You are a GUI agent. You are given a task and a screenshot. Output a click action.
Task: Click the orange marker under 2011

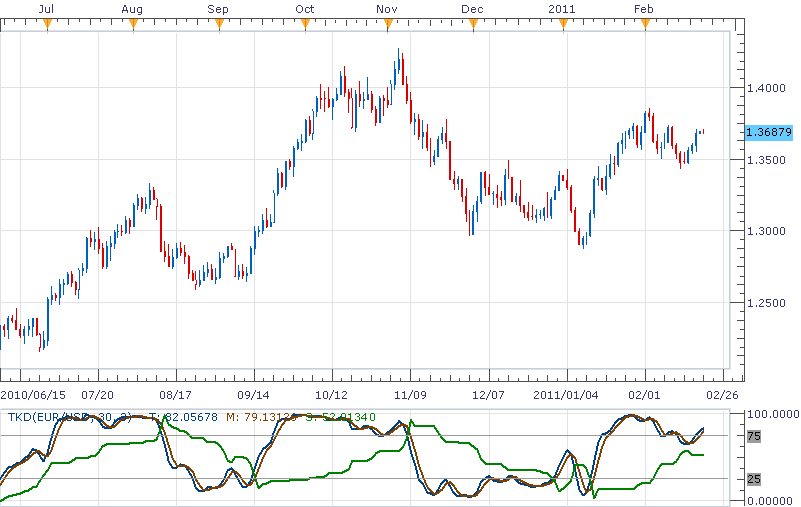(563, 24)
